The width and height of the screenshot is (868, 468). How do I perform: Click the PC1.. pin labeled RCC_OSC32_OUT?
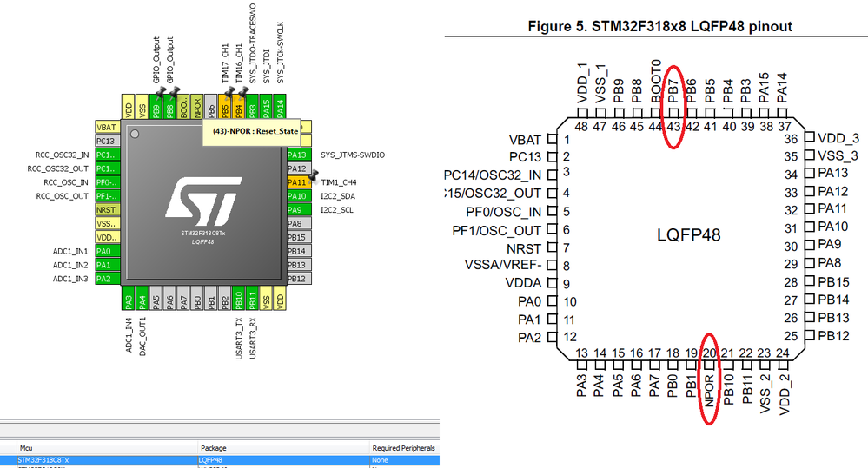(108, 168)
